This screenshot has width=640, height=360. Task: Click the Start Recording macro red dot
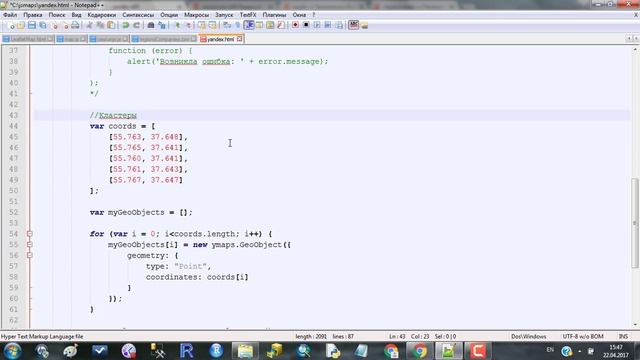click(x=295, y=25)
